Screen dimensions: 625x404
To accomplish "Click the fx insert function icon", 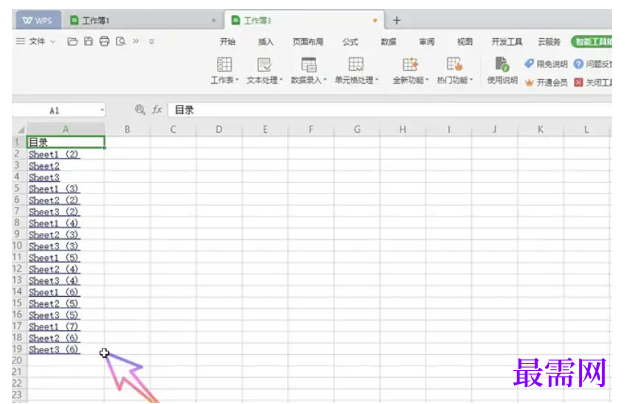I will (157, 110).
